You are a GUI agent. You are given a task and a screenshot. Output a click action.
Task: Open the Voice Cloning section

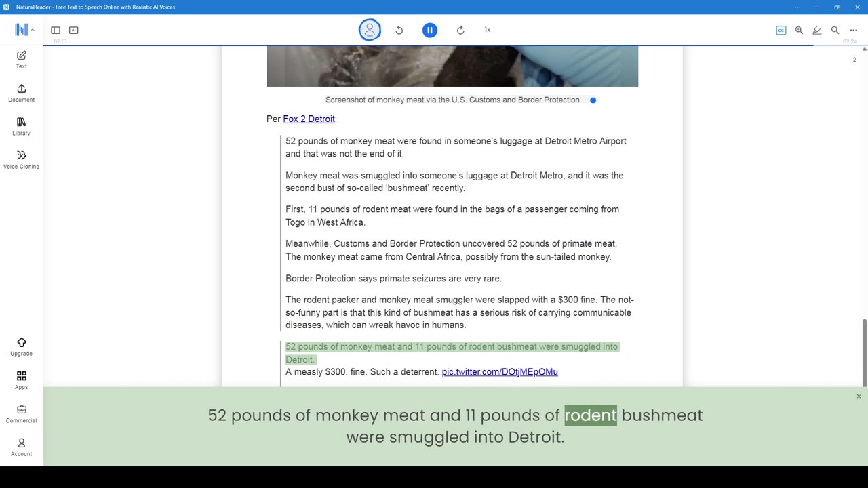coord(22,159)
